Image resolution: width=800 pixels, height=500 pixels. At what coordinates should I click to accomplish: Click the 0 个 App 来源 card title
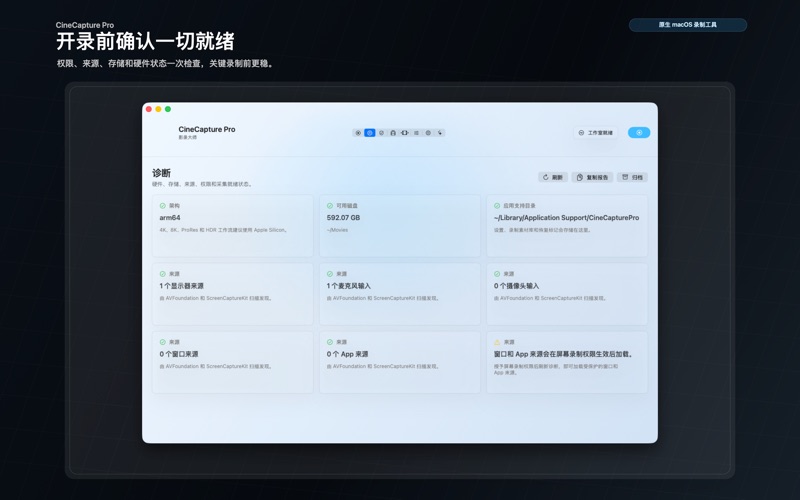347,354
